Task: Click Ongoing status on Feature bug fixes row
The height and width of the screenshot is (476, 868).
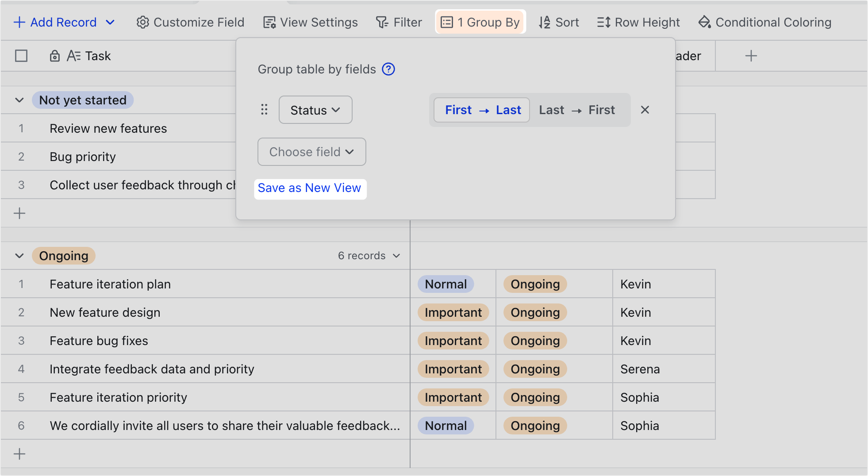Action: click(535, 341)
